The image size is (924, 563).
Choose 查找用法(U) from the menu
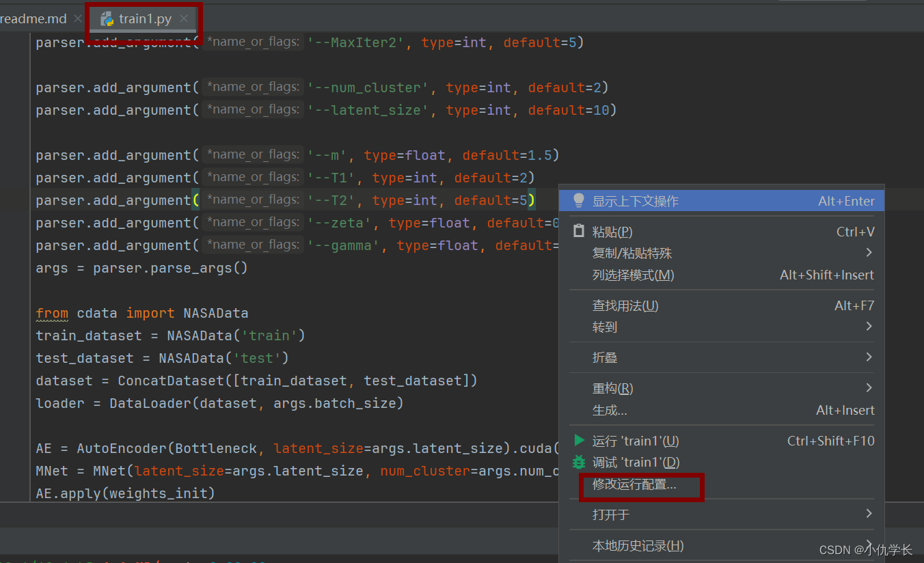coord(721,305)
